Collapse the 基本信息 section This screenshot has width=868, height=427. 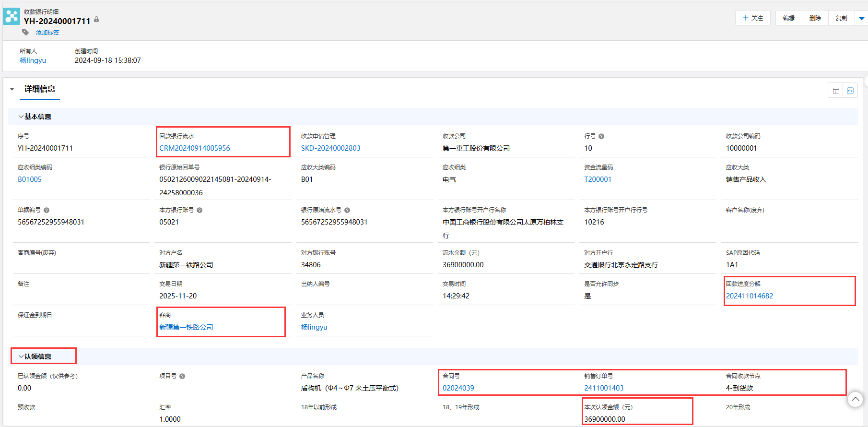pos(21,117)
